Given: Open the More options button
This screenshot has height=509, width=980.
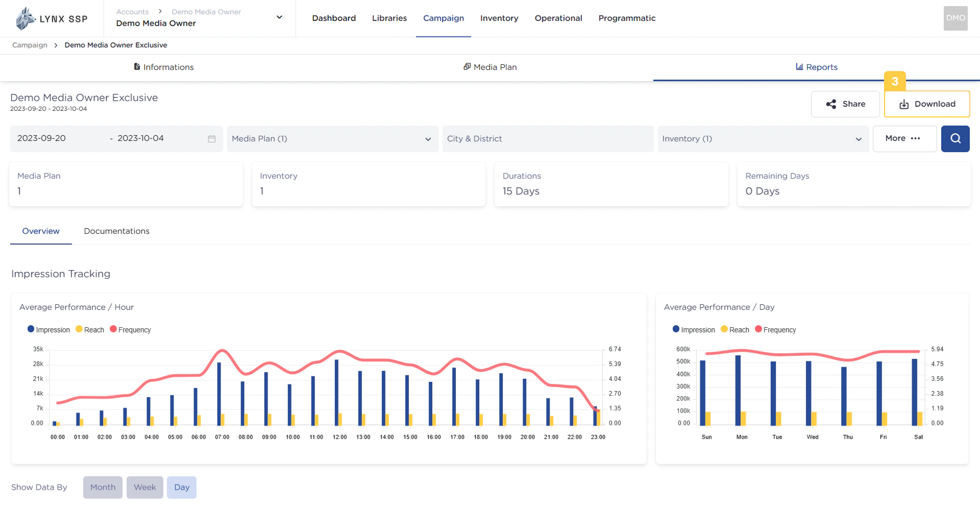Looking at the screenshot, I should 904,138.
